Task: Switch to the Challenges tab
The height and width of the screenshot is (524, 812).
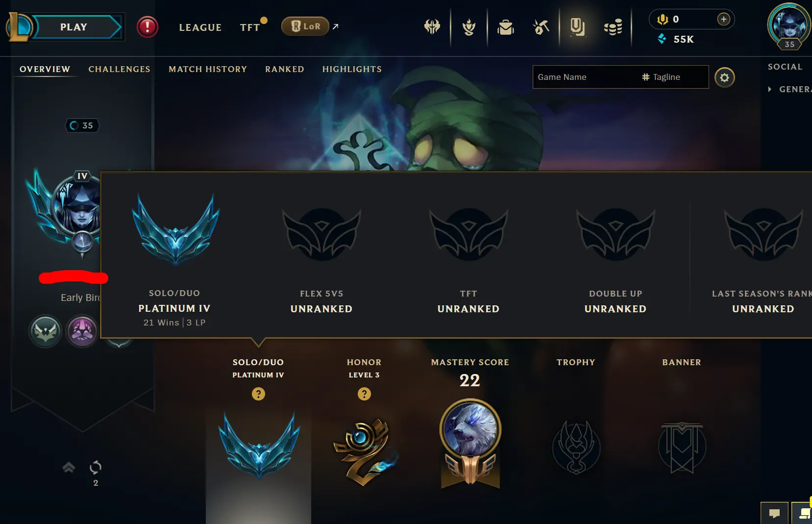Action: tap(119, 69)
